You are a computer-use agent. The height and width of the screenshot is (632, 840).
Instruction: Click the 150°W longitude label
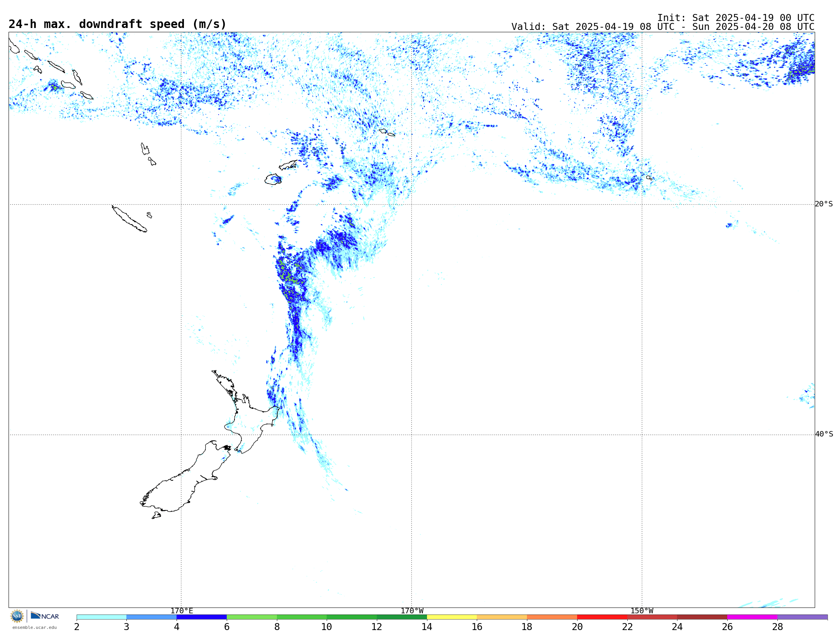pos(642,611)
